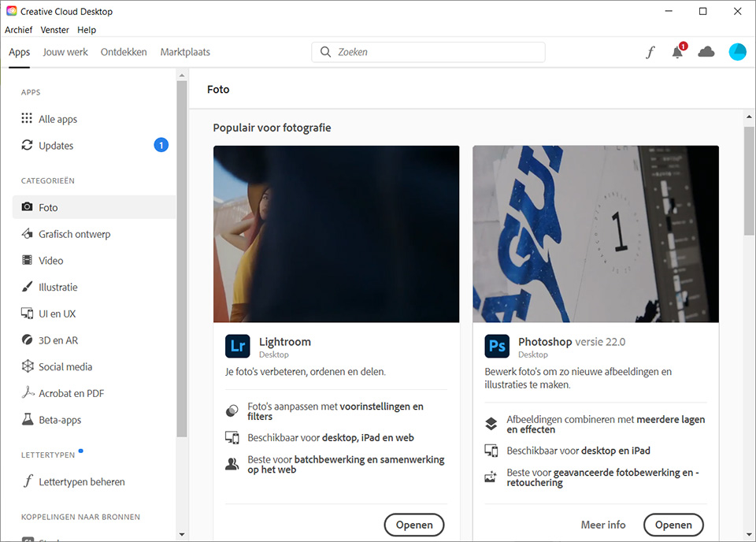
Task: Click the search magnifier icon
Action: (x=325, y=52)
